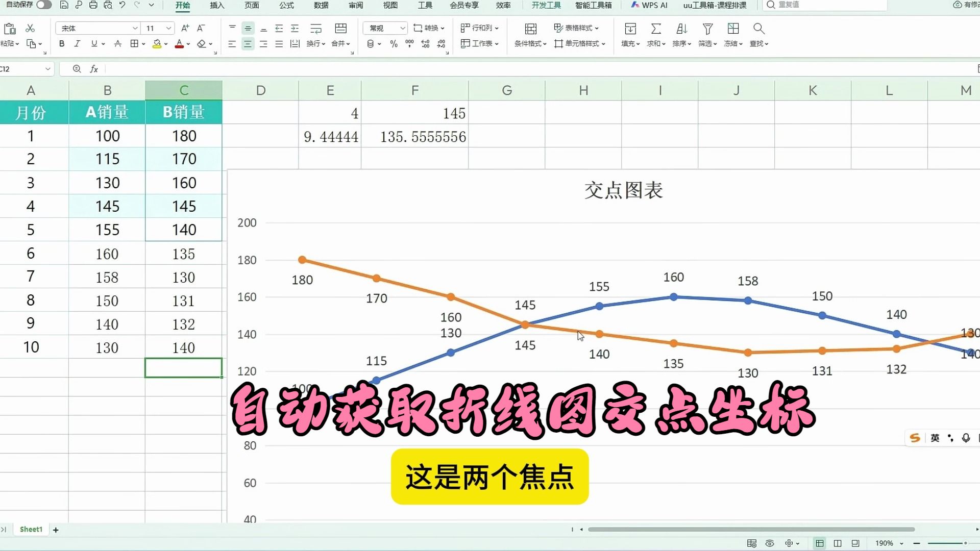Toggle strikethrough formatting
This screenshot has height=551, width=980.
tap(118, 44)
